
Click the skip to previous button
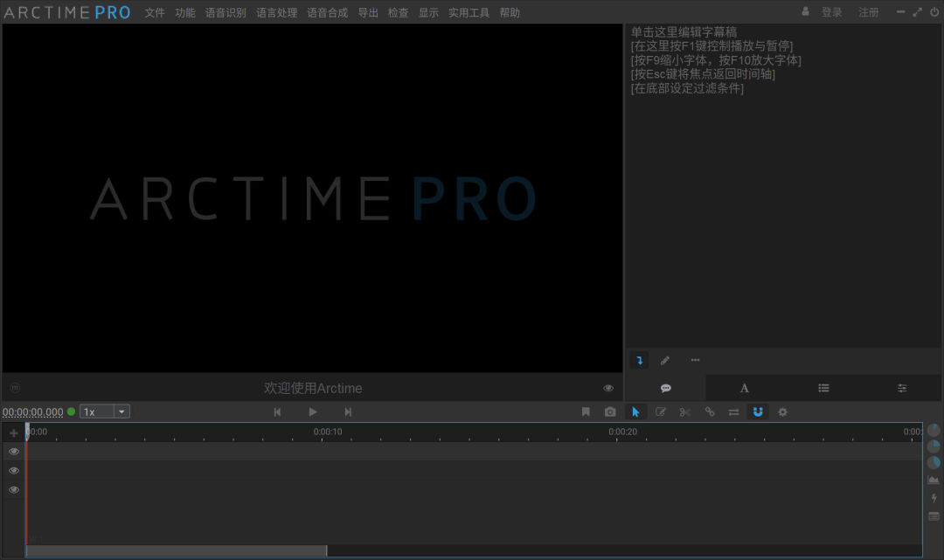point(277,412)
